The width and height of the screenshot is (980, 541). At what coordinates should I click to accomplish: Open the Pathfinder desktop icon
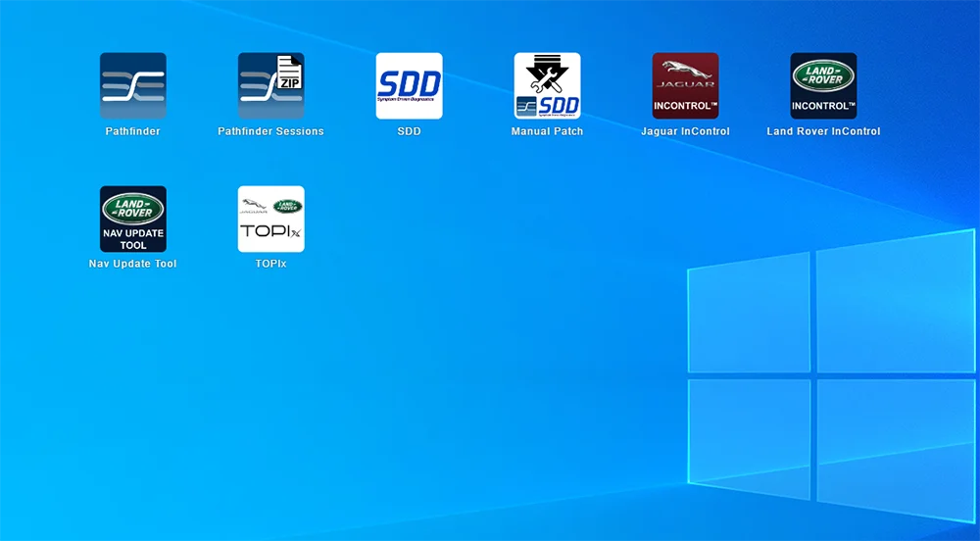[x=133, y=85]
